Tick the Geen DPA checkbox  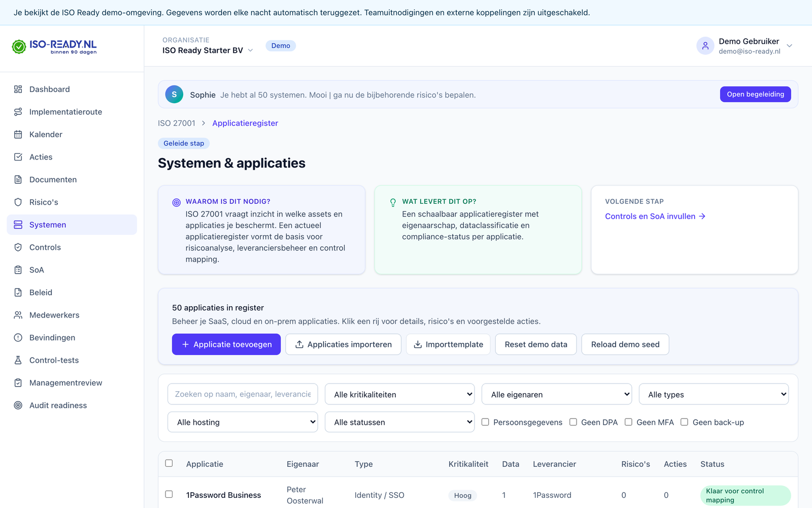(x=573, y=422)
